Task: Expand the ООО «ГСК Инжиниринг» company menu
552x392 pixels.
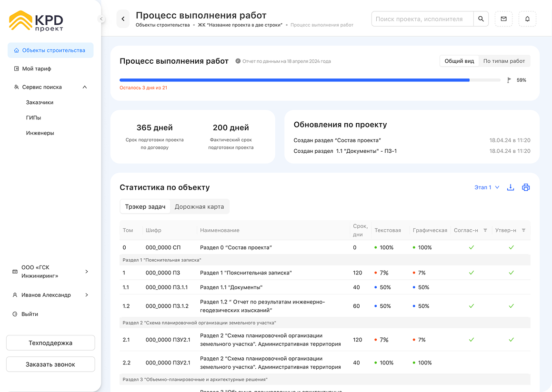Action: point(86,272)
